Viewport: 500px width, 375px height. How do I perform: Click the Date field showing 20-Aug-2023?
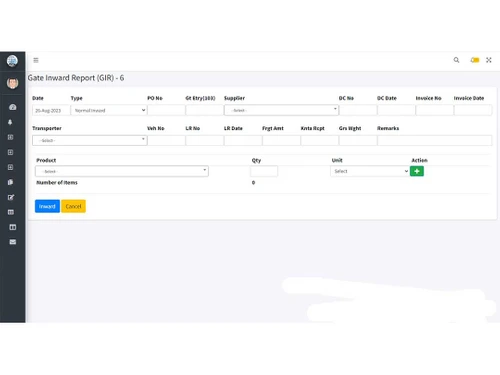tap(51, 110)
